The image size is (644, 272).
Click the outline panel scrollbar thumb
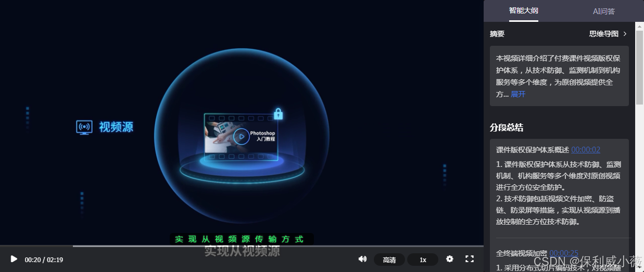click(639, 68)
